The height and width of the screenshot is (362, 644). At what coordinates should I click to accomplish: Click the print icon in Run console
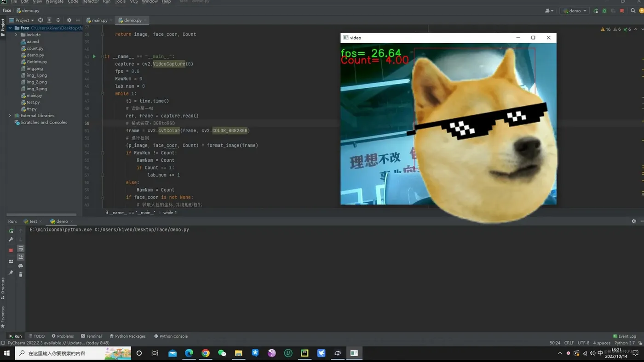[x=21, y=266]
